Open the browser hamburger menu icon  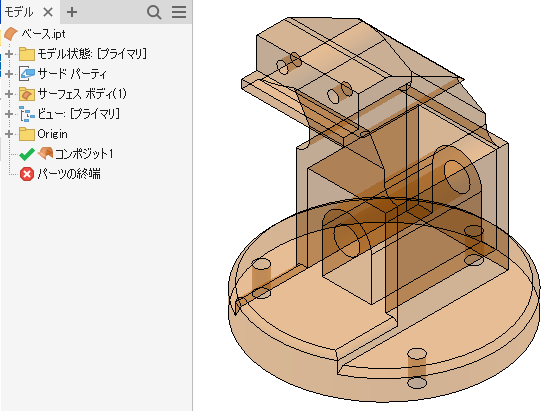179,12
